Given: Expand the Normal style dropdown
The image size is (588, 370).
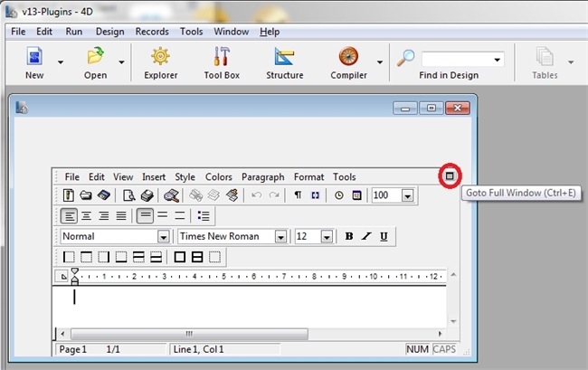Looking at the screenshot, I should click(x=164, y=236).
